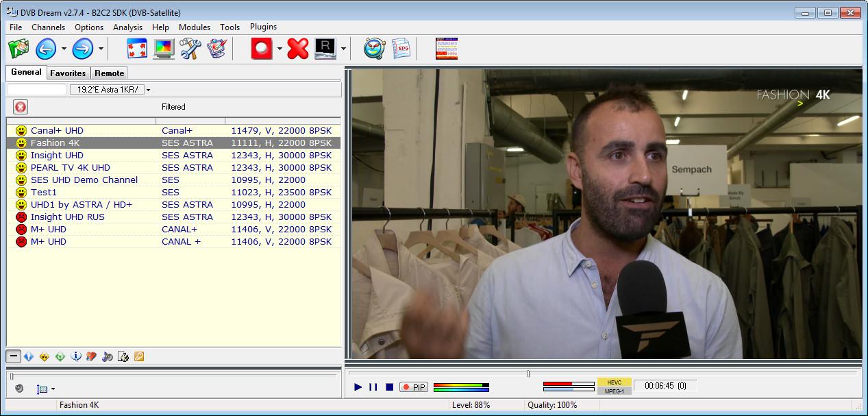Open the colorful grid plugin icon
The image size is (868, 416).
tap(447, 49)
